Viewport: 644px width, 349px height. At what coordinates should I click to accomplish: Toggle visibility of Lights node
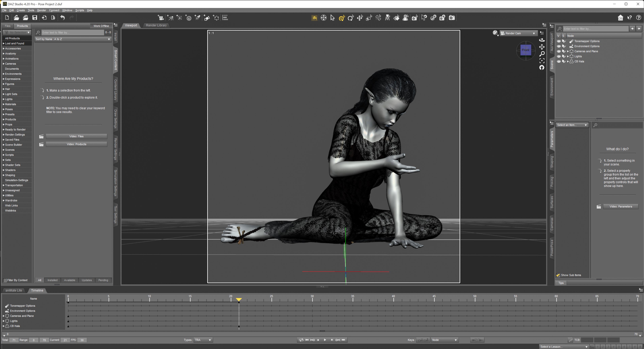click(558, 56)
